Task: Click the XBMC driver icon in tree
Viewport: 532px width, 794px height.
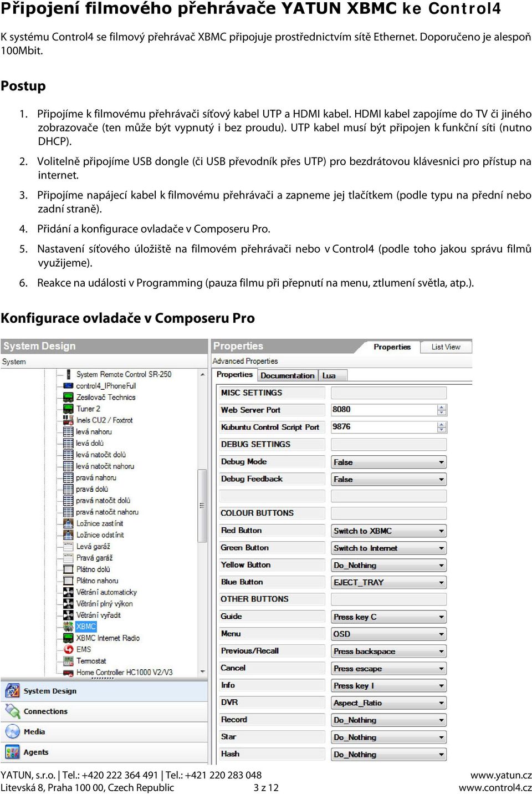Action: [x=68, y=627]
